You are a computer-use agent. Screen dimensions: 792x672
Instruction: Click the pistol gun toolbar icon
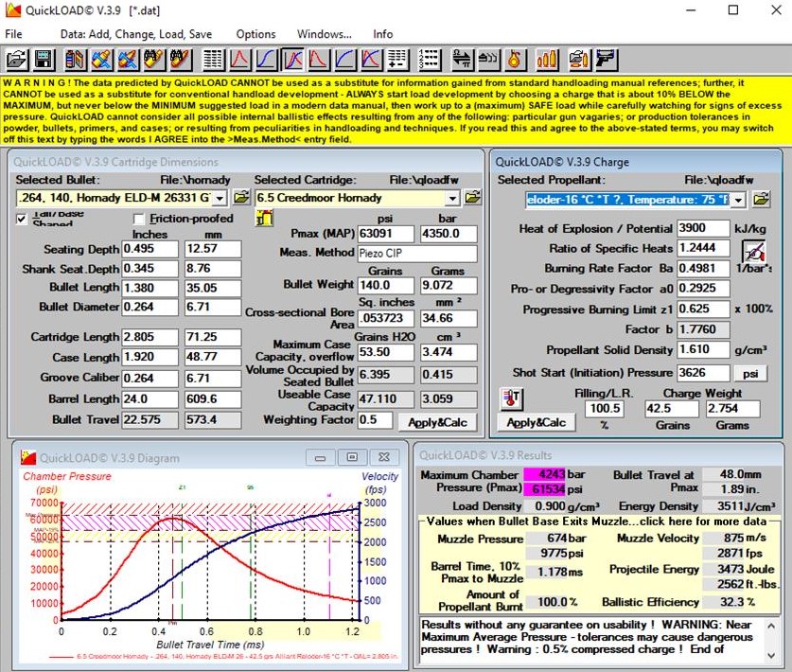606,60
